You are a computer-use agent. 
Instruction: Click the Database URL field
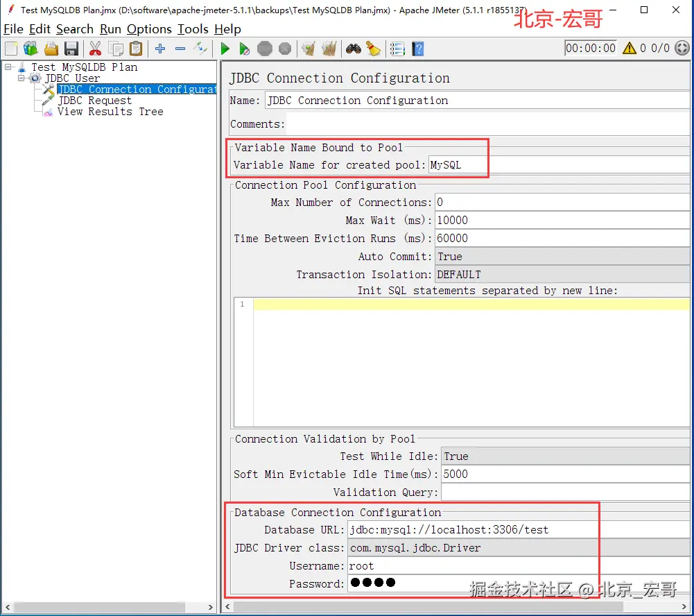tap(519, 530)
